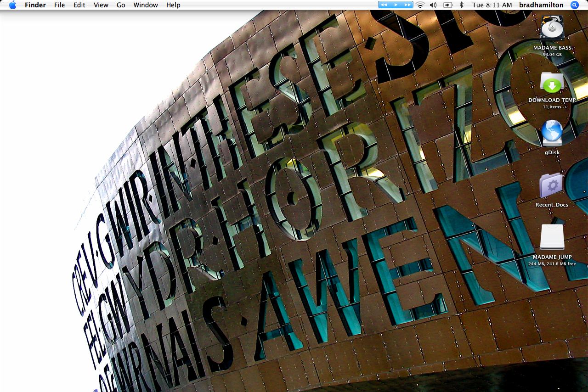
Task: Open the Help menu
Action: pos(173,5)
